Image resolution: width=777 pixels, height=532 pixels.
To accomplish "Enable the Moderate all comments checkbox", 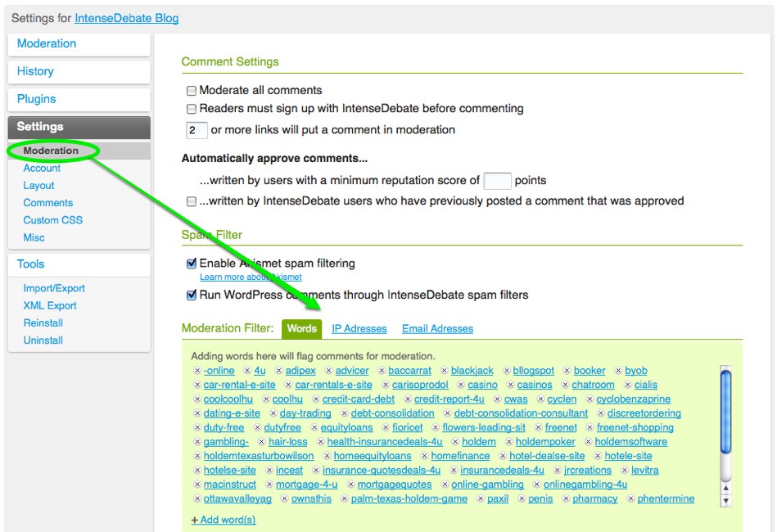I will click(x=192, y=91).
